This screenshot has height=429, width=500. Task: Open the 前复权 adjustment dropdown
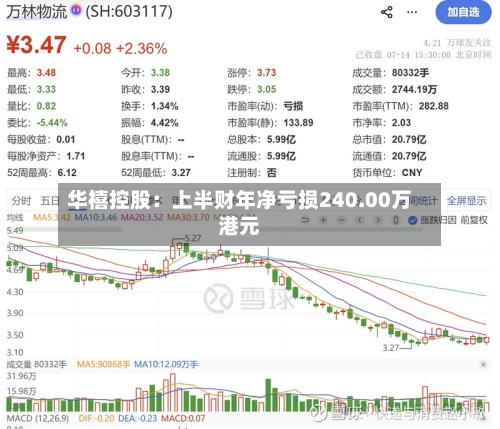tap(474, 220)
